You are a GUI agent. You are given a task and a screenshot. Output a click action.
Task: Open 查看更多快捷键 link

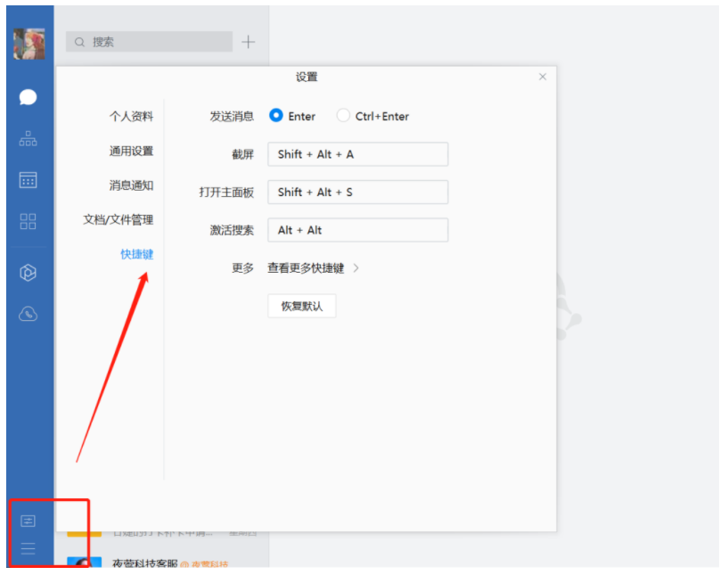(306, 268)
